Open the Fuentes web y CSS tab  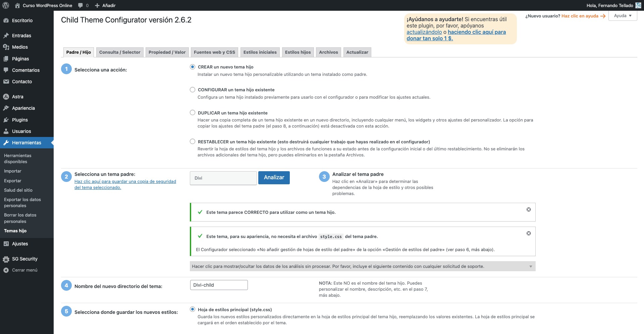point(214,52)
